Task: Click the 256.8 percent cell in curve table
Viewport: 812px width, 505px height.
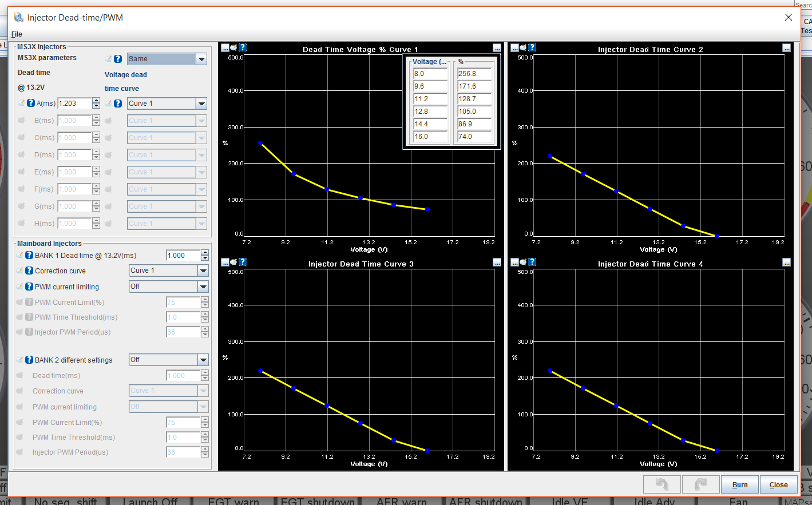Action: click(x=474, y=74)
